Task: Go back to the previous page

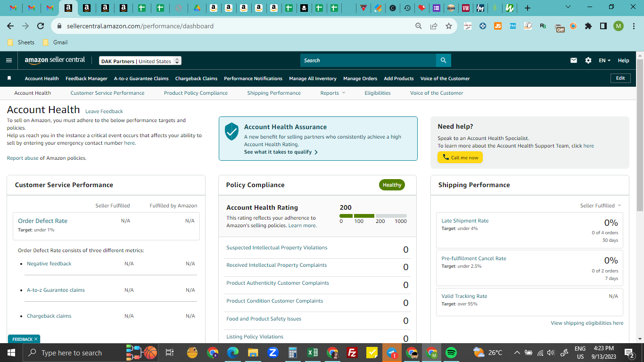Action: (x=10, y=26)
